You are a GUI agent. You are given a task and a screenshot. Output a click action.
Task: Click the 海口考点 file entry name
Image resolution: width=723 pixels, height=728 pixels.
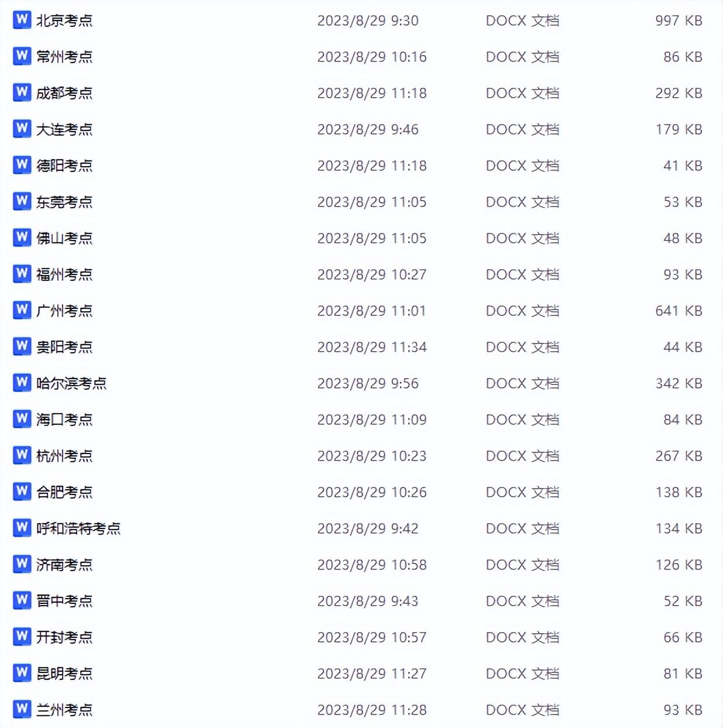coord(64,420)
